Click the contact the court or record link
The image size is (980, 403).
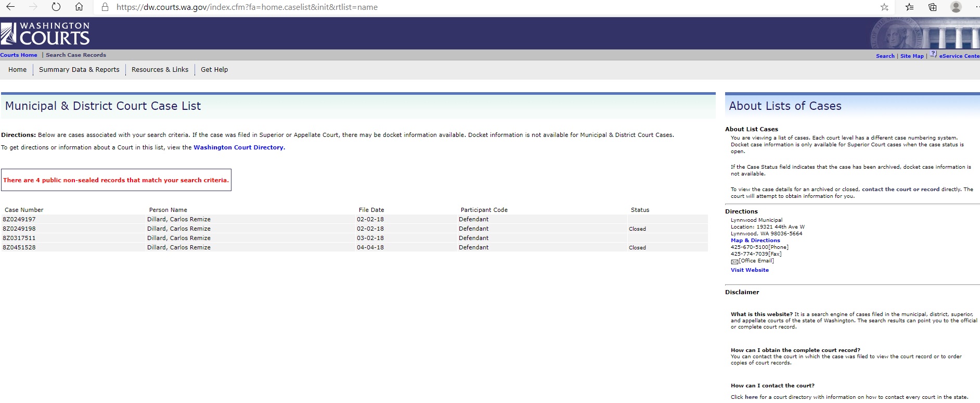pos(900,190)
